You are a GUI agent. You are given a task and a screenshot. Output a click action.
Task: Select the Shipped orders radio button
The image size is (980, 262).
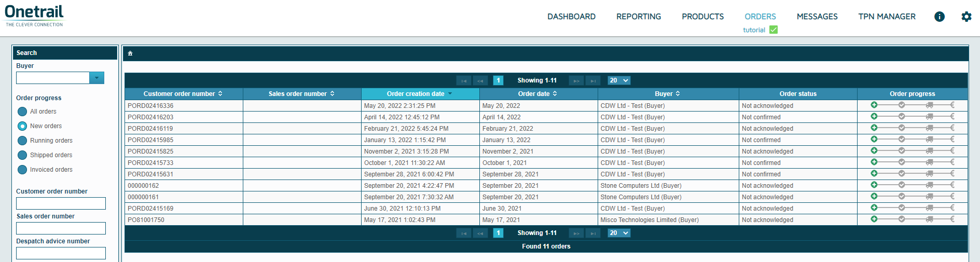pos(22,155)
